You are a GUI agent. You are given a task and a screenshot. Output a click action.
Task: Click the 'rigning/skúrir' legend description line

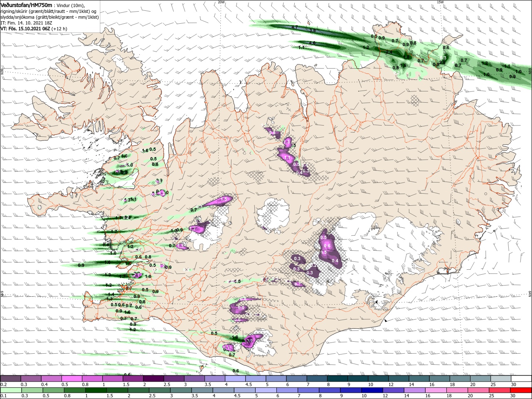49,11
